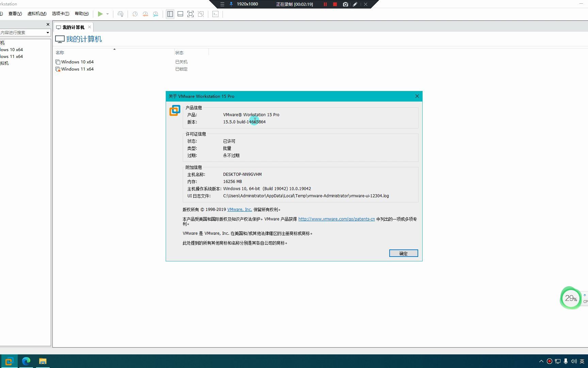588x368 pixels.
Task: Click the CPU usage percentage gauge
Action: coord(570,298)
